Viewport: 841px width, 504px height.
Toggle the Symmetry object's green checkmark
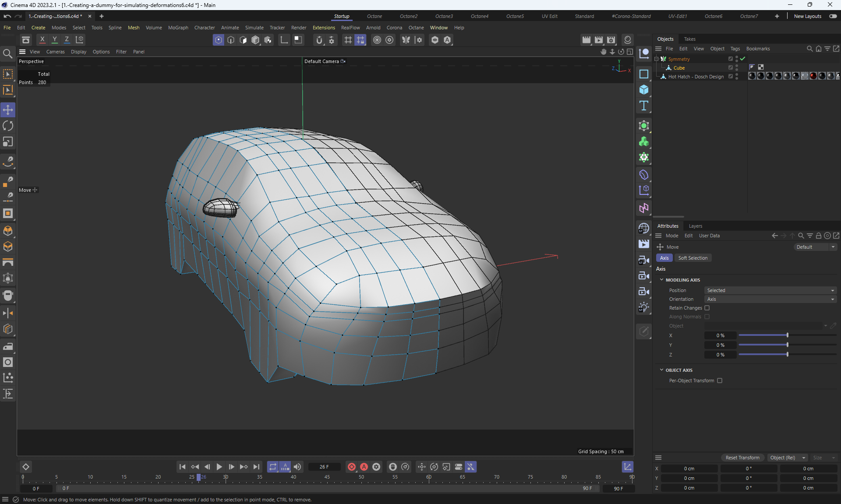(x=742, y=59)
